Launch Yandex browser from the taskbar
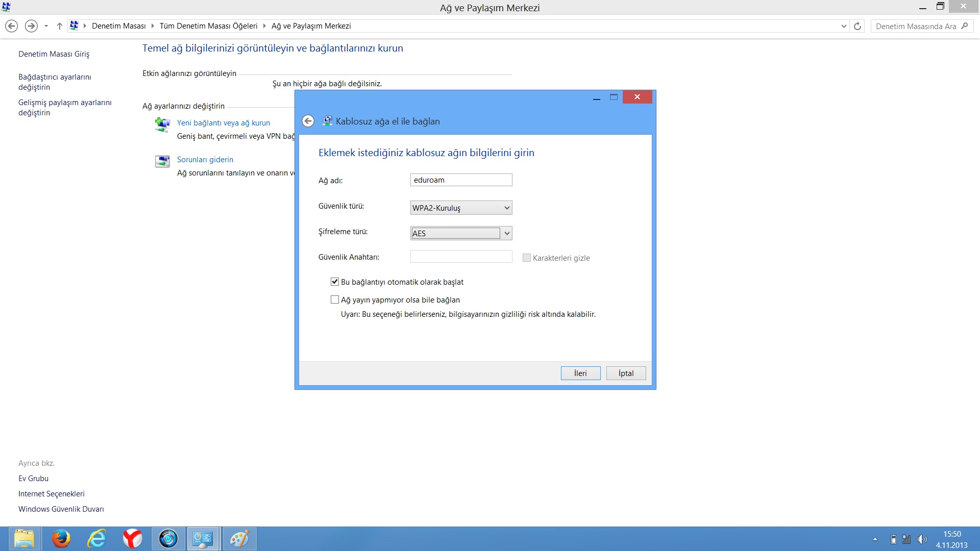Viewport: 980px width, 551px height. click(133, 539)
